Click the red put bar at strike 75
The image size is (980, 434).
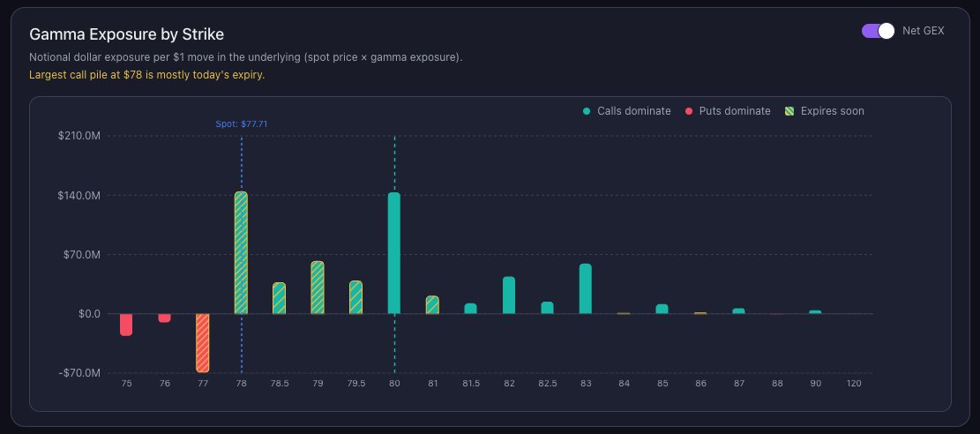coord(126,325)
